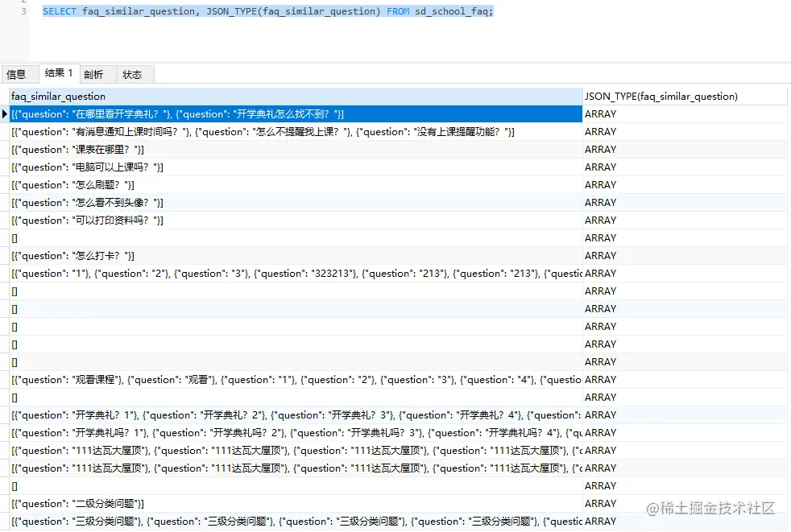Select the row with 有消息通知上课时间吗？
Screen dimensions: 791x532
296,132
